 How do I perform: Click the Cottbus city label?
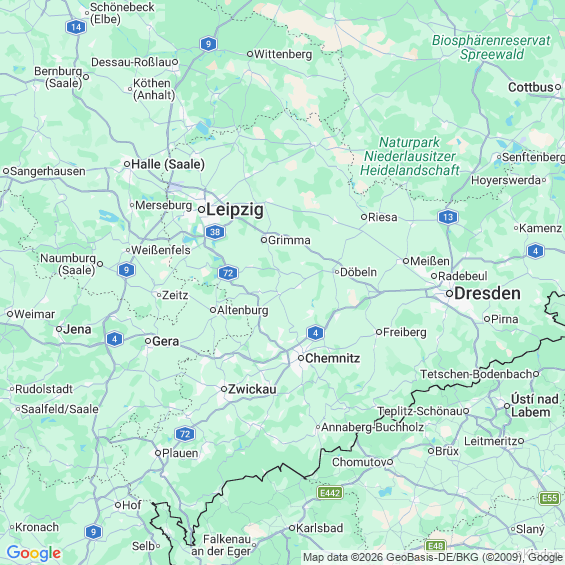pos(530,87)
